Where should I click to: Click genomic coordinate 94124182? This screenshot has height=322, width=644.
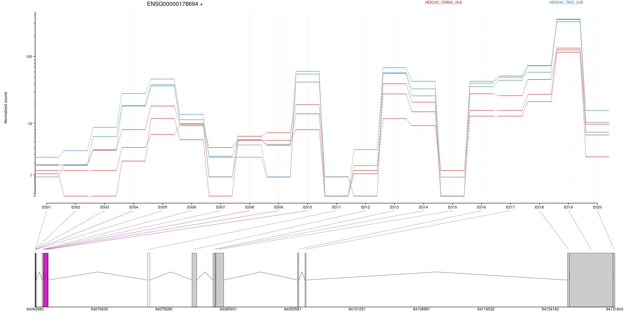click(x=550, y=309)
